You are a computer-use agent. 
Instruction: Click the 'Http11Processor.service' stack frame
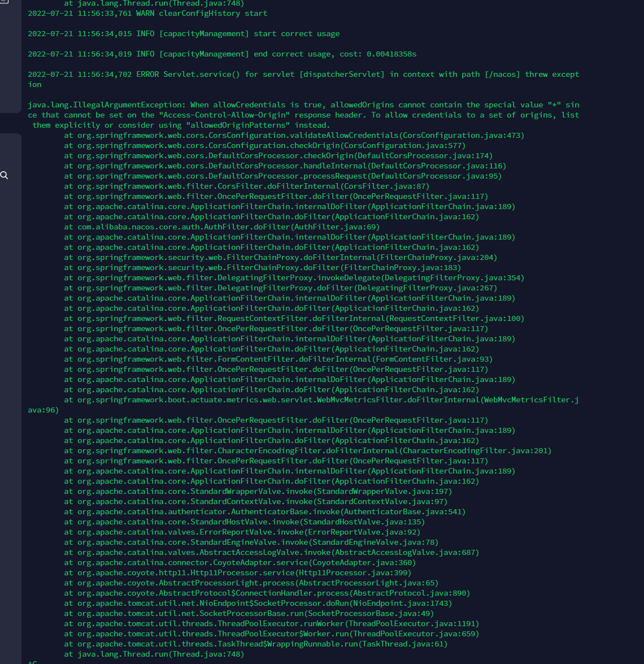pos(237,572)
